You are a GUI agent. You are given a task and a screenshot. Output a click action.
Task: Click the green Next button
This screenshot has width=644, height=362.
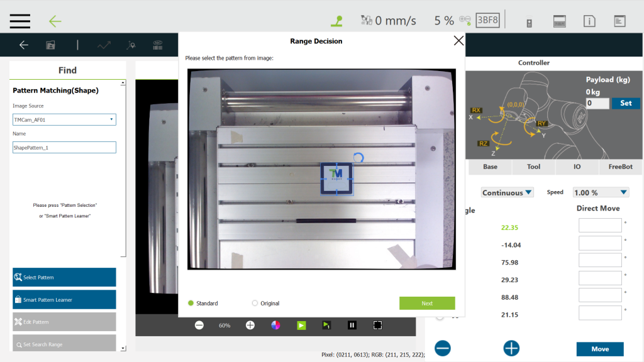tap(427, 304)
